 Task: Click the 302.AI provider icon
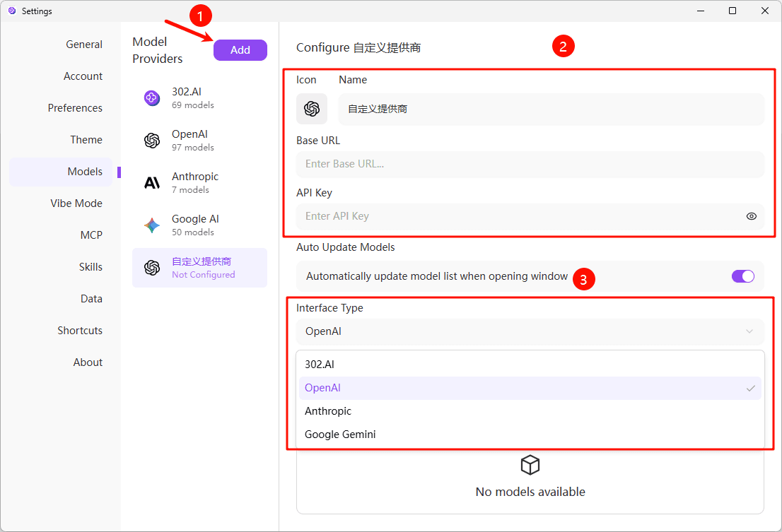tap(152, 98)
